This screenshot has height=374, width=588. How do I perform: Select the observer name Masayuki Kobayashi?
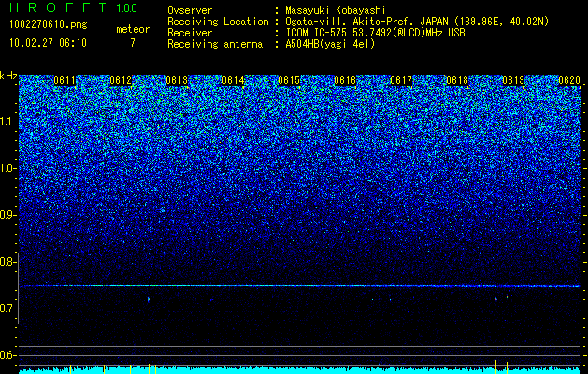point(336,10)
